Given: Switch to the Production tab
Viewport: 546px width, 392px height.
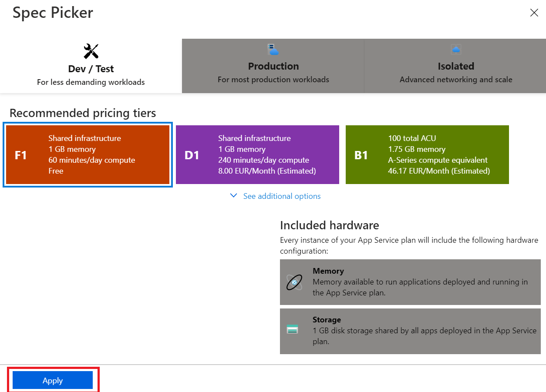Looking at the screenshot, I should pos(273,66).
